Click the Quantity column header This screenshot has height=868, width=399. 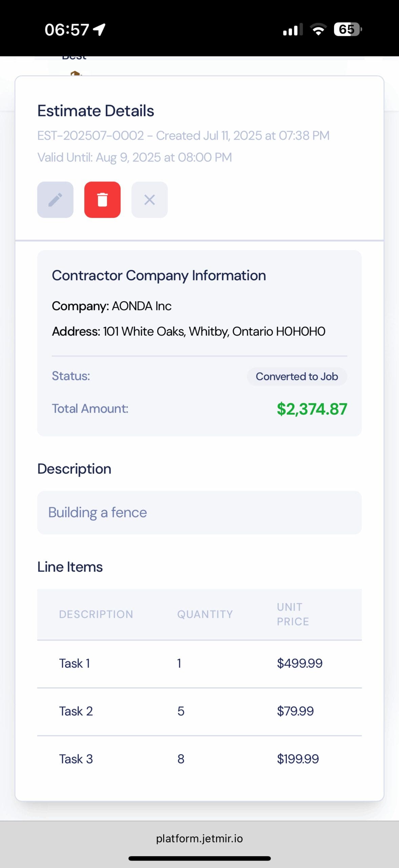(x=205, y=614)
